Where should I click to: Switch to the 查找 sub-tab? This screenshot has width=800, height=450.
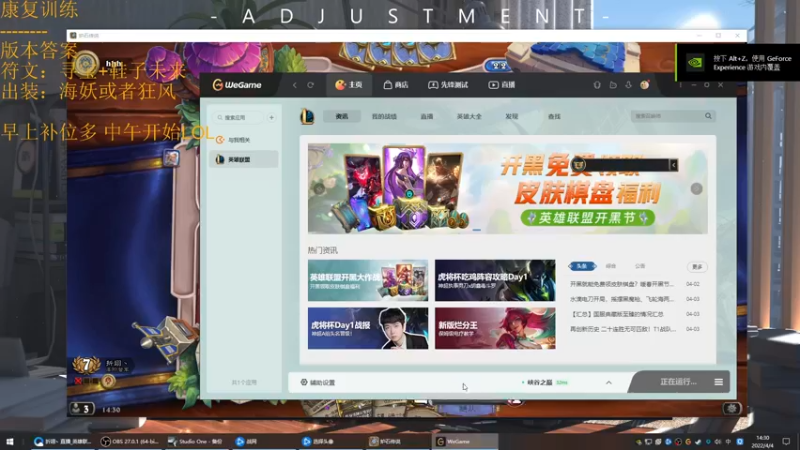click(554, 117)
